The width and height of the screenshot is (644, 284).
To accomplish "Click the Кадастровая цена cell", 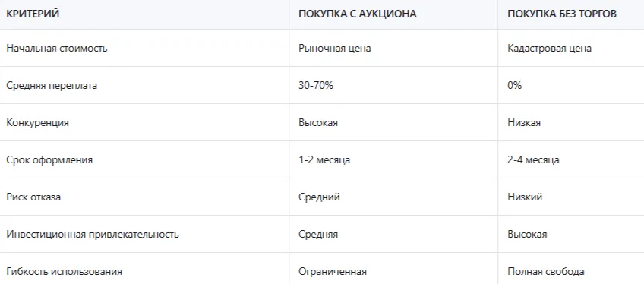I will [550, 49].
